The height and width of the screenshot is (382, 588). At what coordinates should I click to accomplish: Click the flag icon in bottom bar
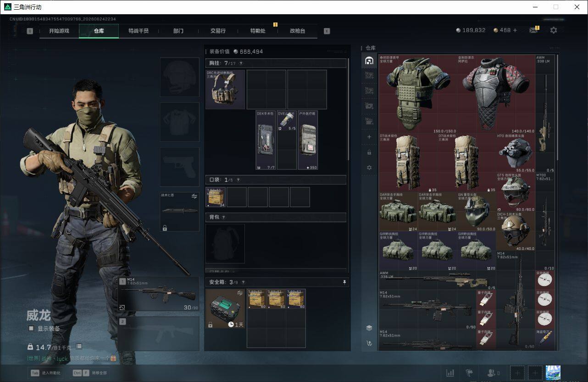tap(469, 373)
